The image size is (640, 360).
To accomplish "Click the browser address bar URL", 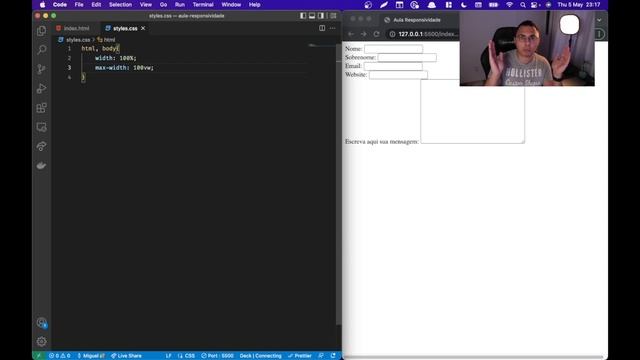I will tap(428, 34).
